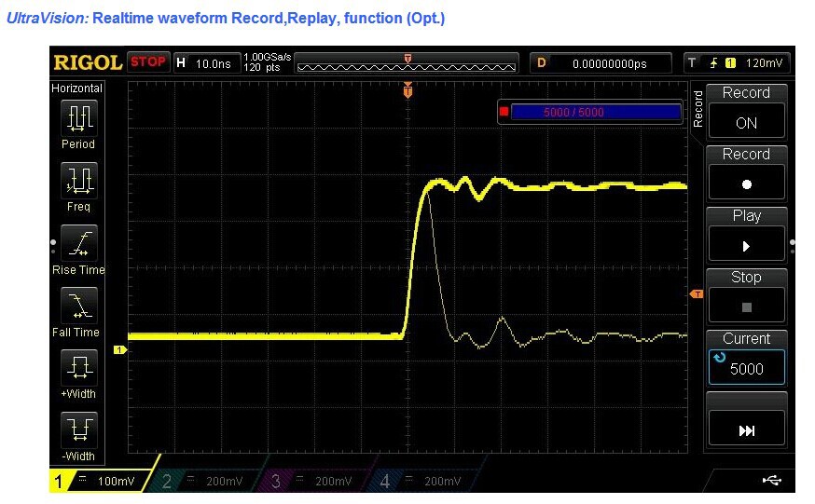
Task: Select channel 2 tab at 200mV
Action: 210,481
